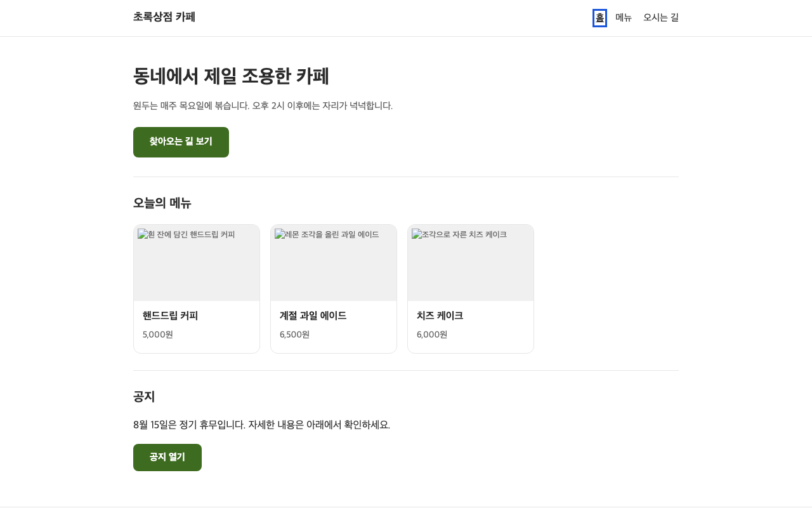Click the 6,000원 price label
The image size is (812, 508).
click(432, 335)
